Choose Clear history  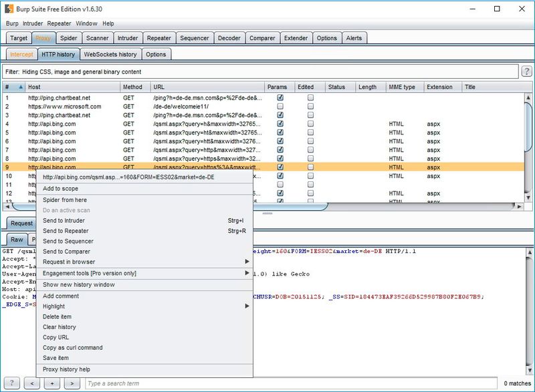coord(144,327)
